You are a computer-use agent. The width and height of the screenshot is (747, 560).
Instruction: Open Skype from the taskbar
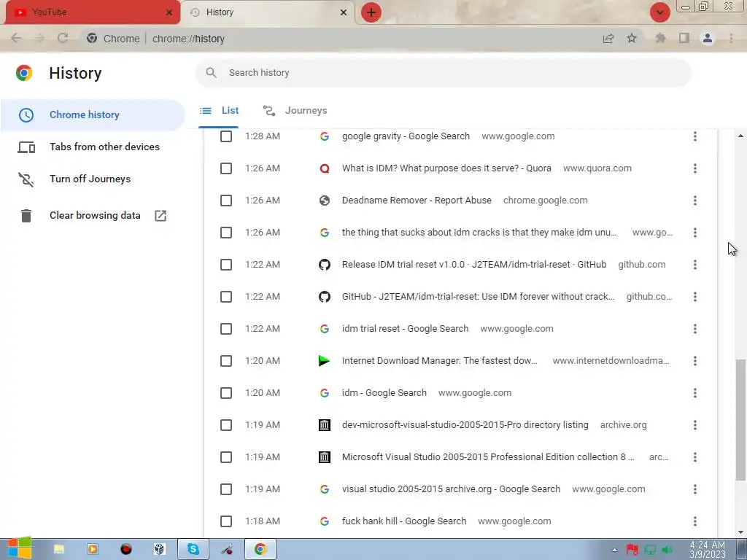pyautogui.click(x=193, y=549)
